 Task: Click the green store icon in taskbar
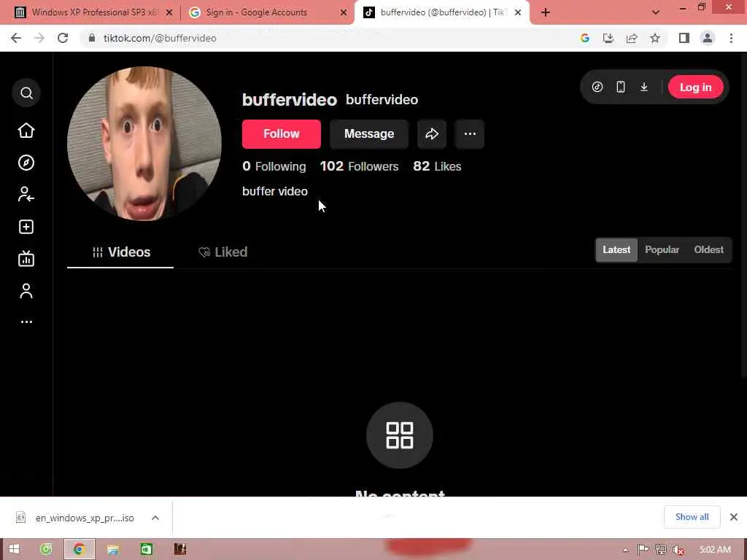[x=146, y=550]
